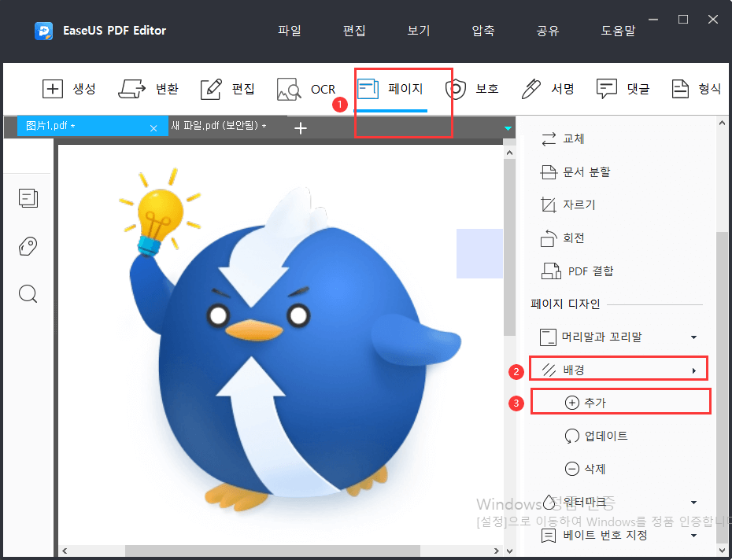The width and height of the screenshot is (732, 560).
Task: Select 자르기 (Crop) page option
Action: [x=567, y=204]
